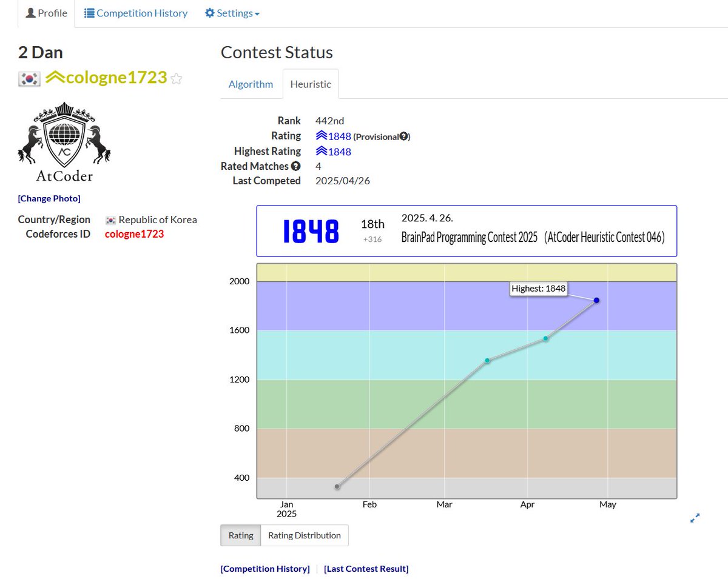This screenshot has width=728, height=579.
Task: Open the Profile tab
Action: point(46,13)
